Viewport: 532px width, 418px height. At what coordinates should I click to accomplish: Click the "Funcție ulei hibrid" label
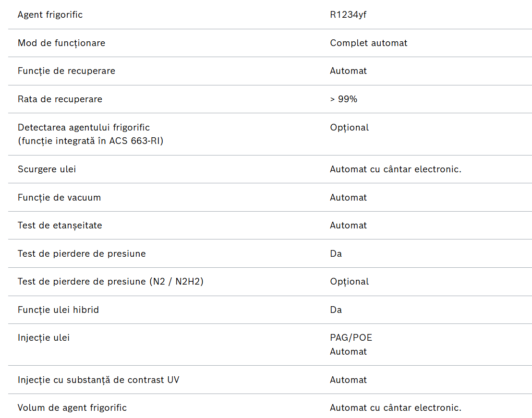click(x=58, y=310)
